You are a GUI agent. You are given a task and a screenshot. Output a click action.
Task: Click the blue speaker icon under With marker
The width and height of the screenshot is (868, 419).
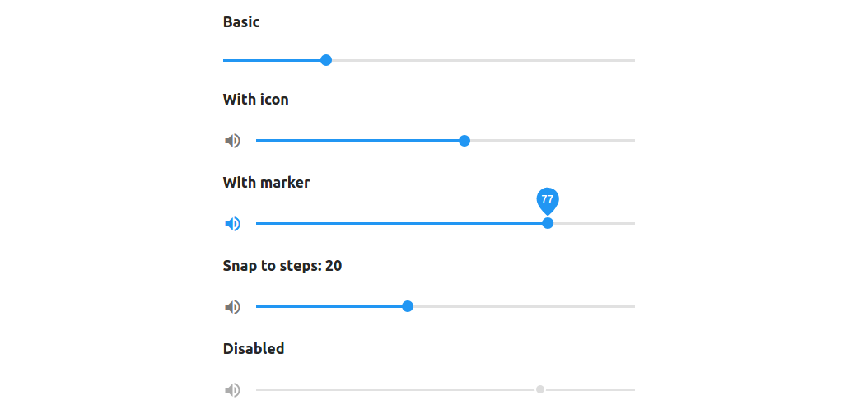tap(232, 224)
